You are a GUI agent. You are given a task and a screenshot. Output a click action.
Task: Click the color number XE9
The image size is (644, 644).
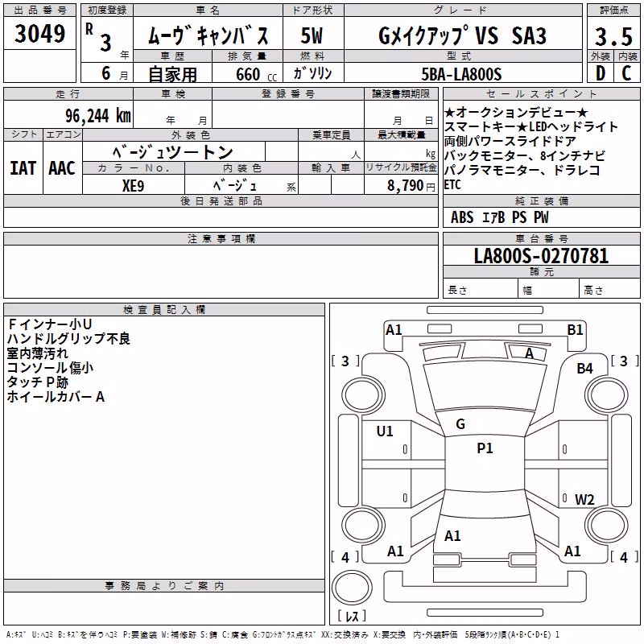pos(133,186)
